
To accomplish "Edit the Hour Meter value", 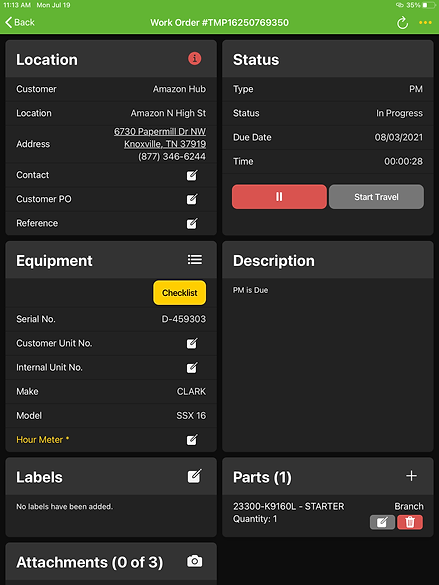I will (192, 439).
